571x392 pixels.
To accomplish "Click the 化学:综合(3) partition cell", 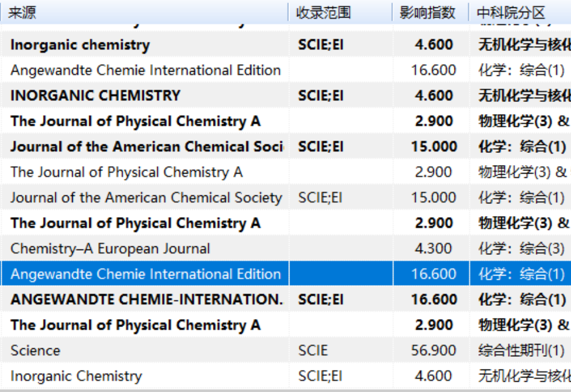I will coord(521,248).
